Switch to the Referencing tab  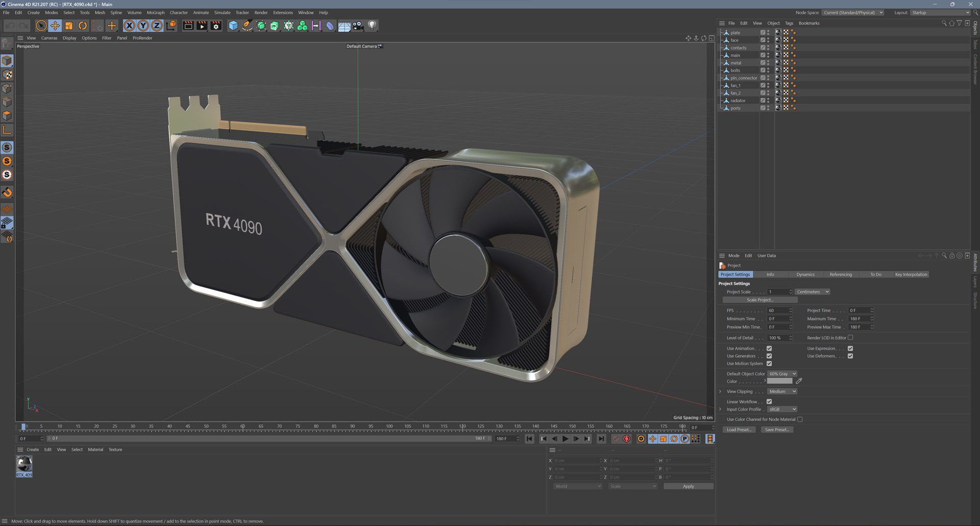click(841, 274)
